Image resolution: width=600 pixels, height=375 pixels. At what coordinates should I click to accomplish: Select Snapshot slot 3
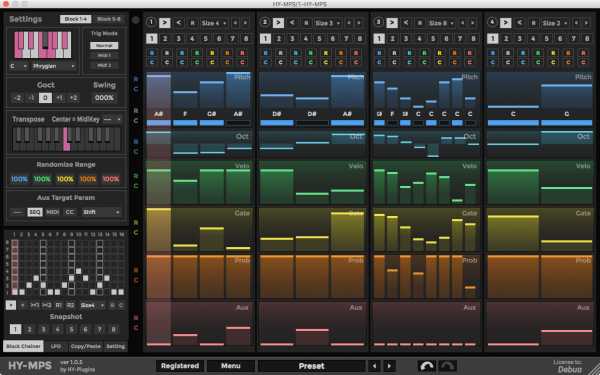(x=43, y=329)
